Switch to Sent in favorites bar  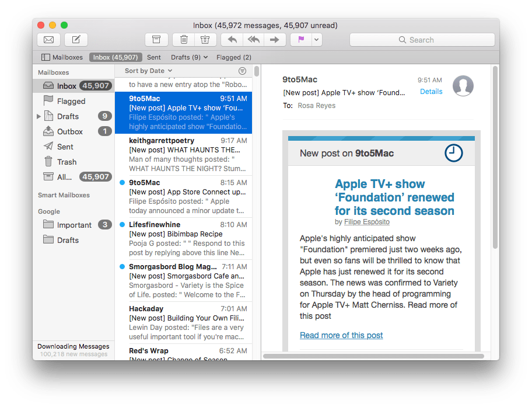(x=154, y=57)
